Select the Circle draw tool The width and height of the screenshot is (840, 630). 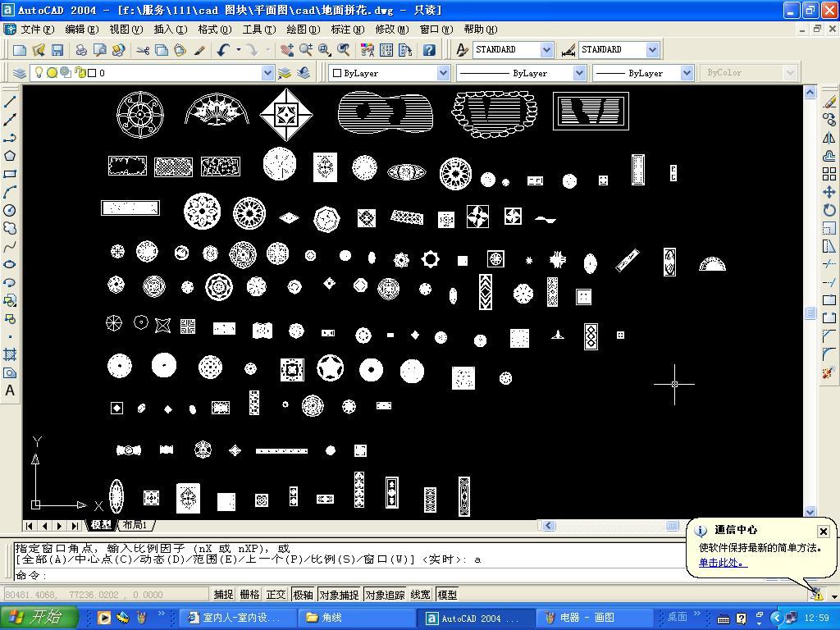10,210
